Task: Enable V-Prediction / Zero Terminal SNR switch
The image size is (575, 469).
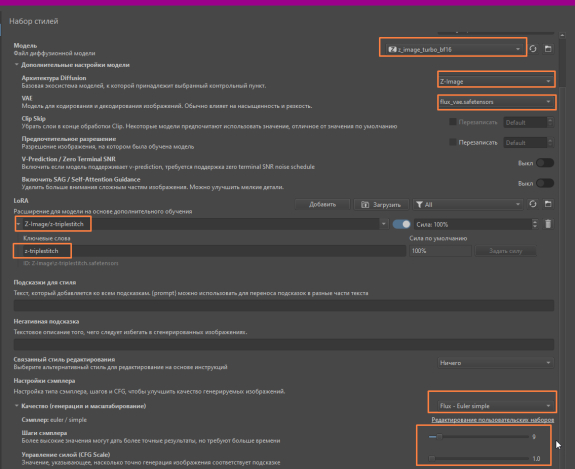Action: pos(545,163)
